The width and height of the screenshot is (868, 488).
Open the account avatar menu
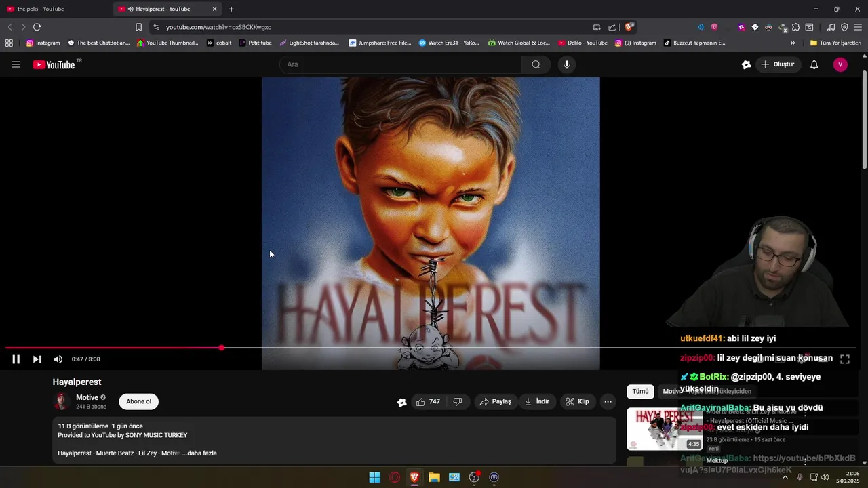(x=840, y=64)
